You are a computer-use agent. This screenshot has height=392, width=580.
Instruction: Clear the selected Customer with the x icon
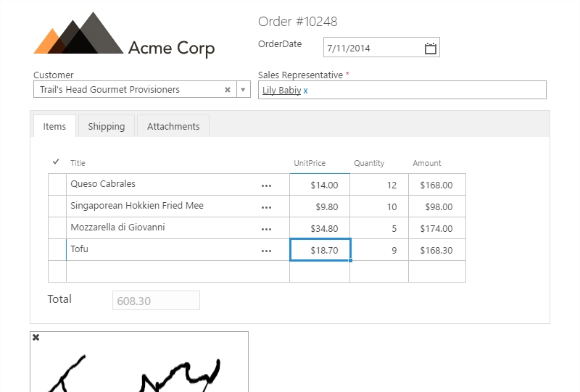point(228,90)
